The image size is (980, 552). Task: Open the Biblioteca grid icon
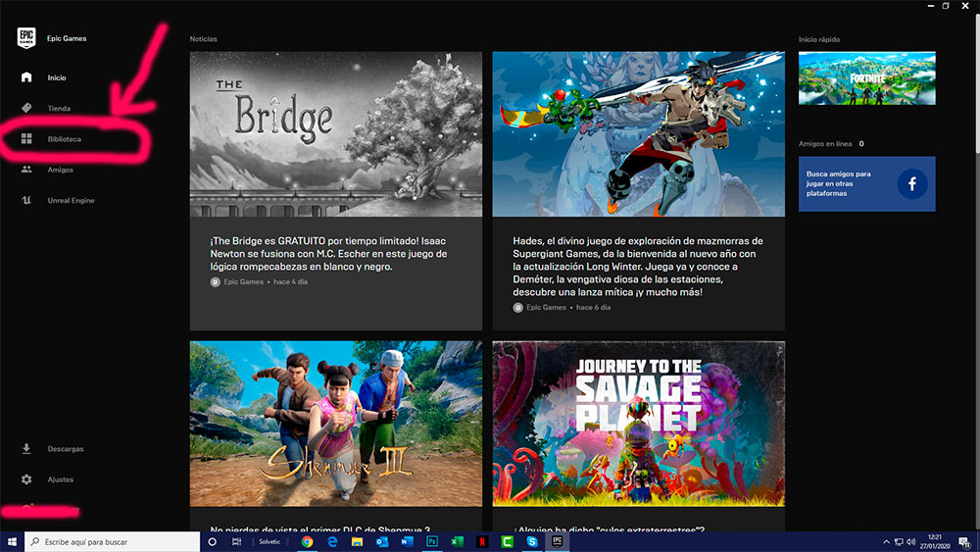click(26, 139)
